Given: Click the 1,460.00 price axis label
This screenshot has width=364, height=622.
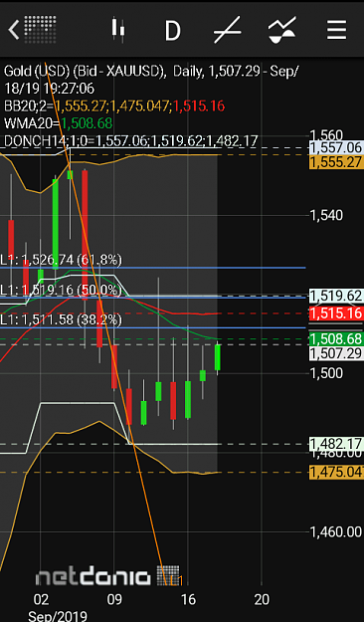Looking at the screenshot, I should pos(336,531).
